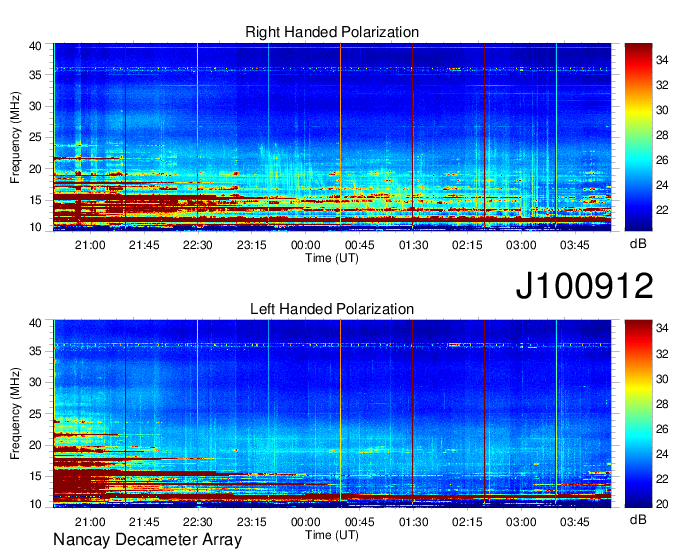Click the 20 MHz tick of Right Handed plot
The width and height of the screenshot is (680, 552).
36,169
